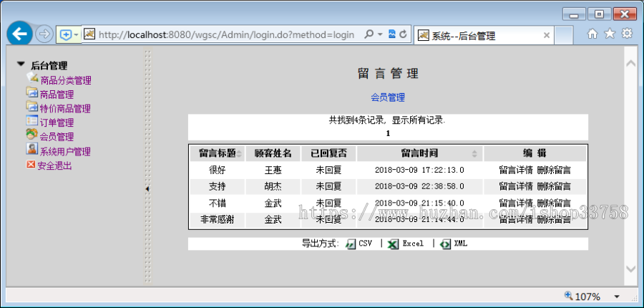This screenshot has height=308, width=644.
Task: Click 删除留言 for the 非常感谢 row
Action: tap(554, 220)
